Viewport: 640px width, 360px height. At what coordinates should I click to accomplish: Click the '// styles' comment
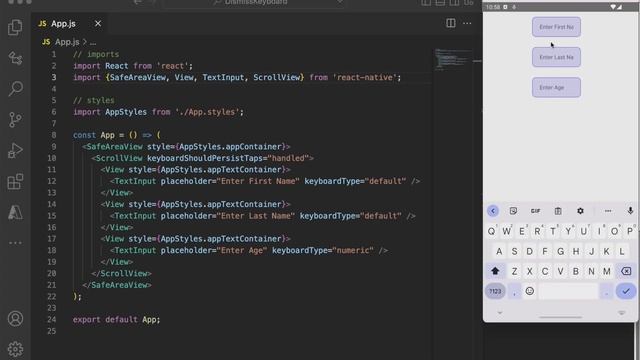click(x=93, y=100)
